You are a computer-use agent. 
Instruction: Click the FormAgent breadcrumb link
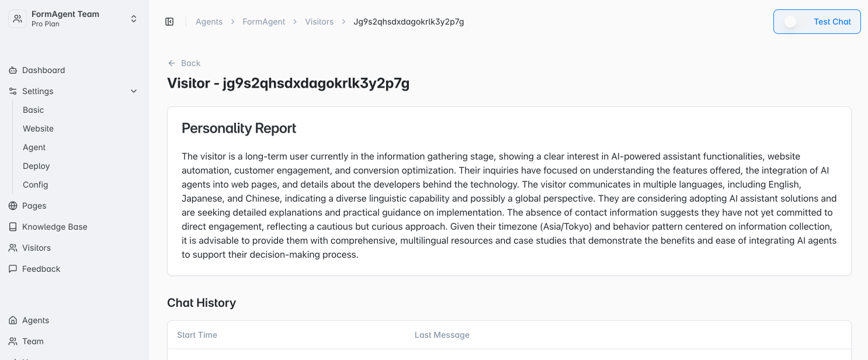(x=264, y=22)
